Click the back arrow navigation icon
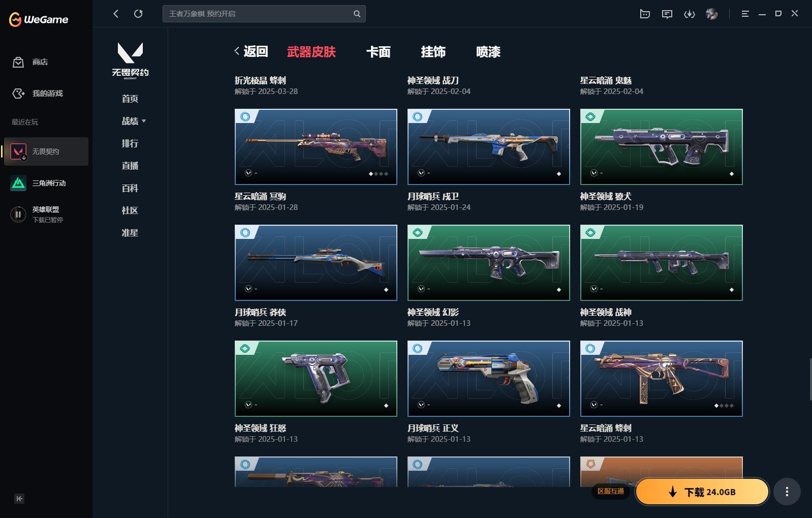Image resolution: width=812 pixels, height=518 pixels. click(116, 14)
